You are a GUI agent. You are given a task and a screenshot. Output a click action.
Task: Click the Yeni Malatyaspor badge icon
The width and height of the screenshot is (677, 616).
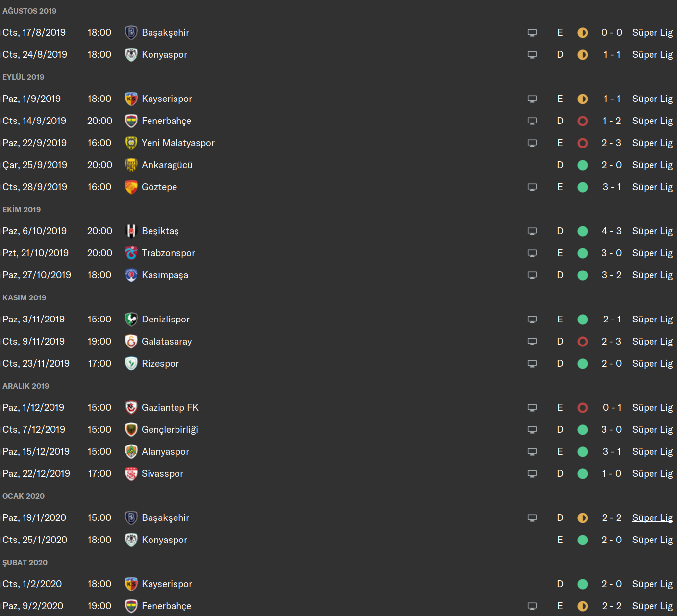click(x=131, y=143)
